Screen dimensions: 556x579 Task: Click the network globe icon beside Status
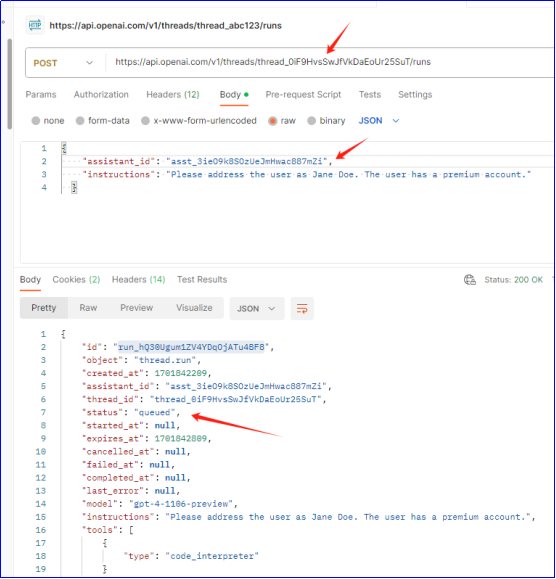click(x=470, y=280)
